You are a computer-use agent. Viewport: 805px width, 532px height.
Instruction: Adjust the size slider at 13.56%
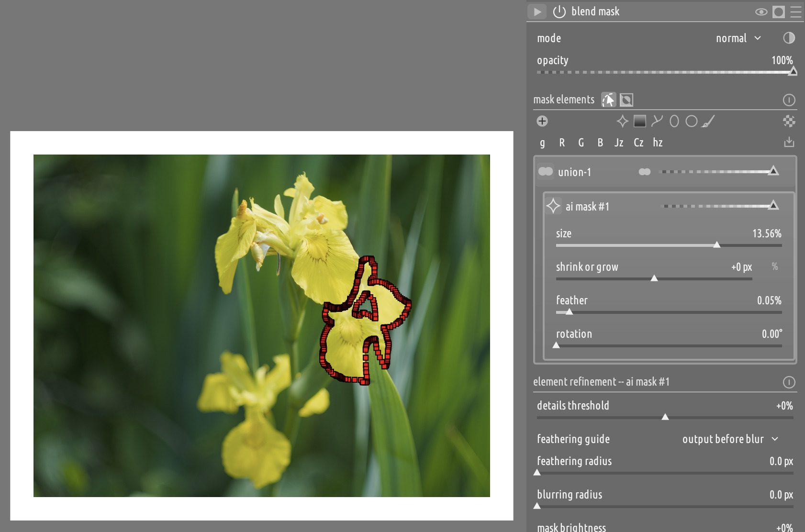pyautogui.click(x=669, y=245)
